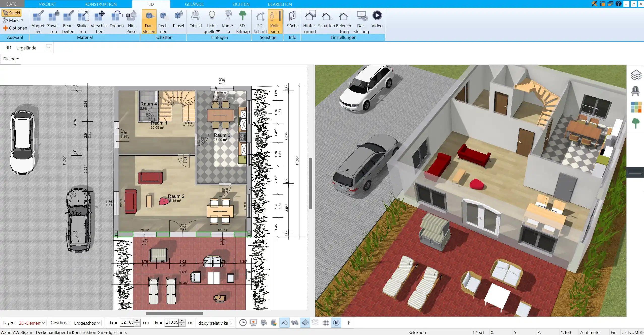
Task: Select the Verschieben material tool
Action: click(x=100, y=22)
